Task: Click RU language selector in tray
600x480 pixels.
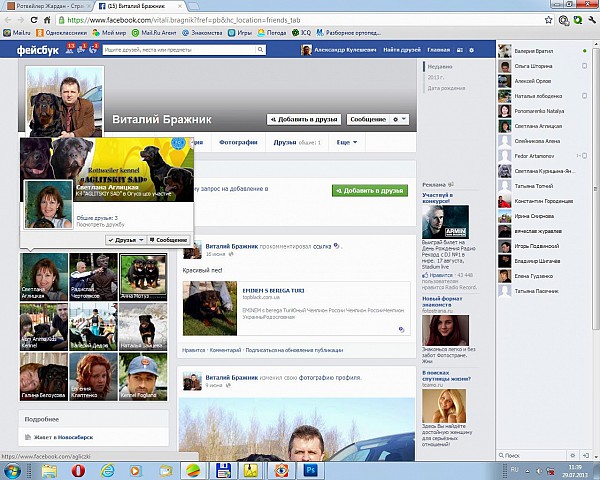Action: 514,469
